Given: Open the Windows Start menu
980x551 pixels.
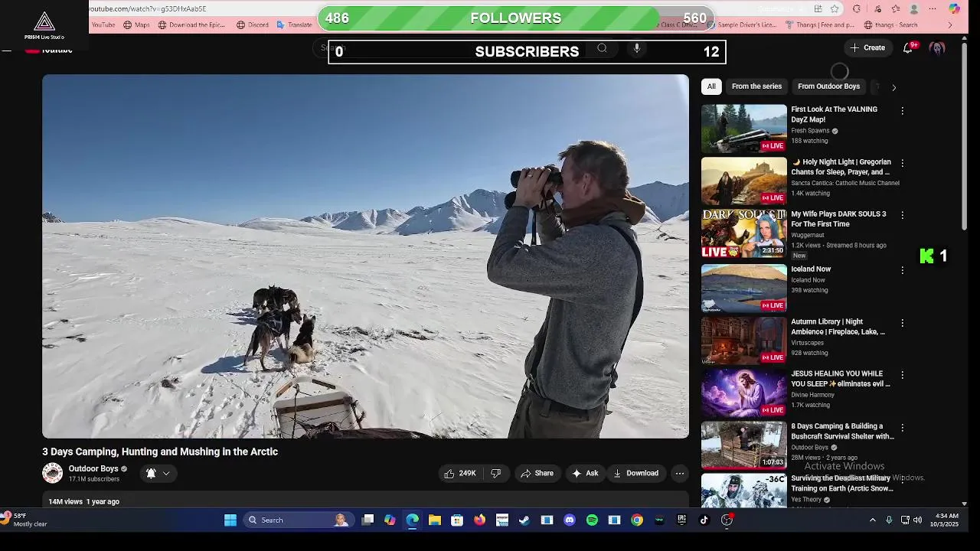Looking at the screenshot, I should pos(230,520).
